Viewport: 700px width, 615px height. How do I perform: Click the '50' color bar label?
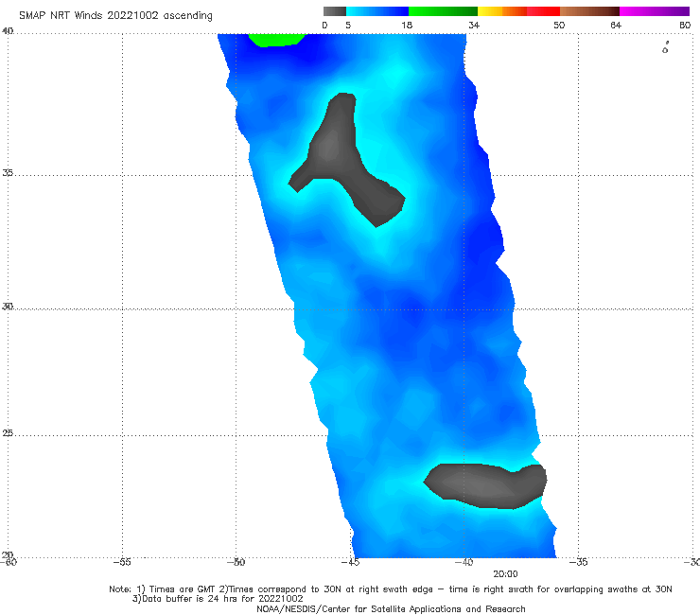point(559,25)
